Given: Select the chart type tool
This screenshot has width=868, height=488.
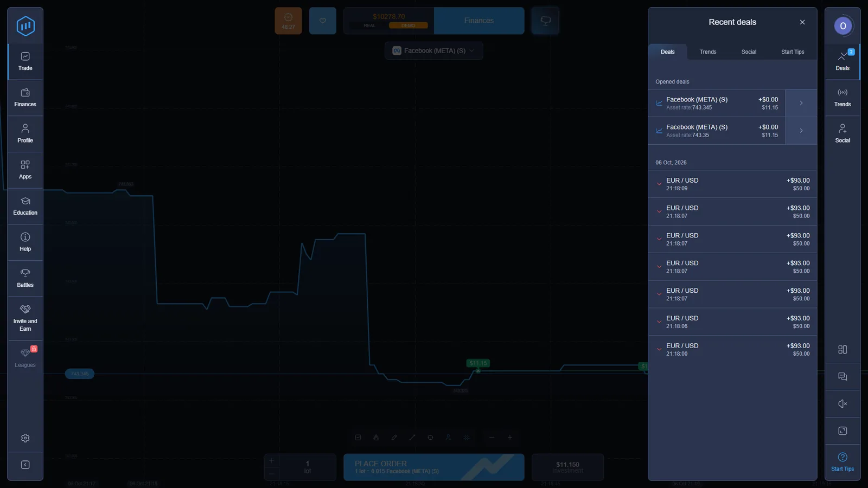Looking at the screenshot, I should (x=358, y=438).
